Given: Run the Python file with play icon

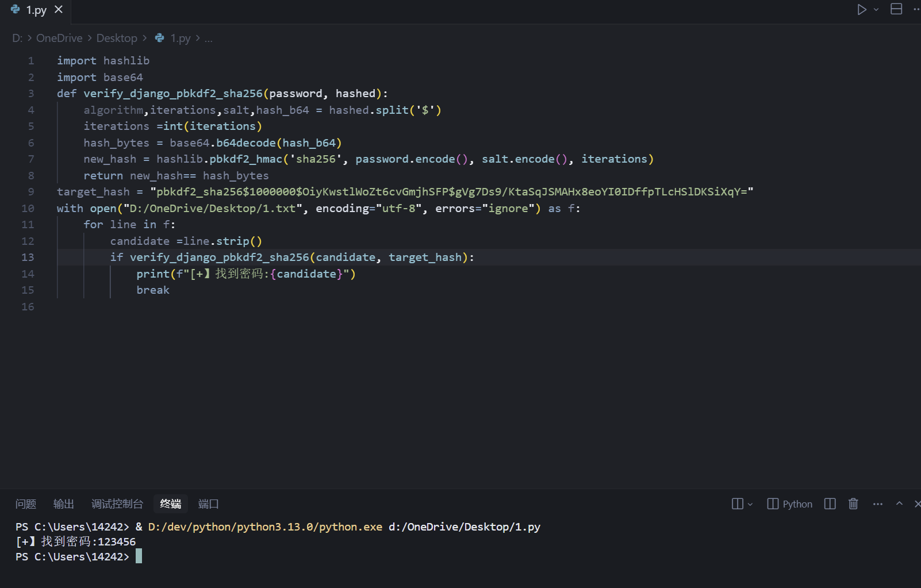Looking at the screenshot, I should pyautogui.click(x=861, y=9).
